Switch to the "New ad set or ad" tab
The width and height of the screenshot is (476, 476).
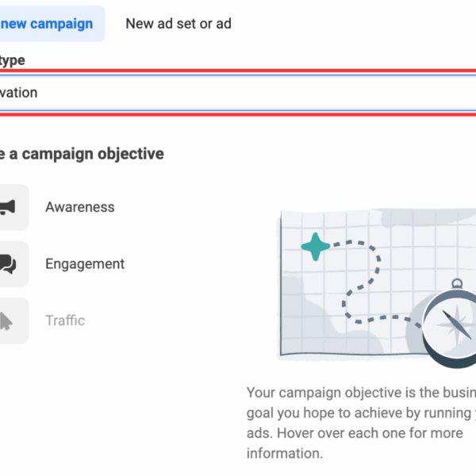pyautogui.click(x=178, y=23)
